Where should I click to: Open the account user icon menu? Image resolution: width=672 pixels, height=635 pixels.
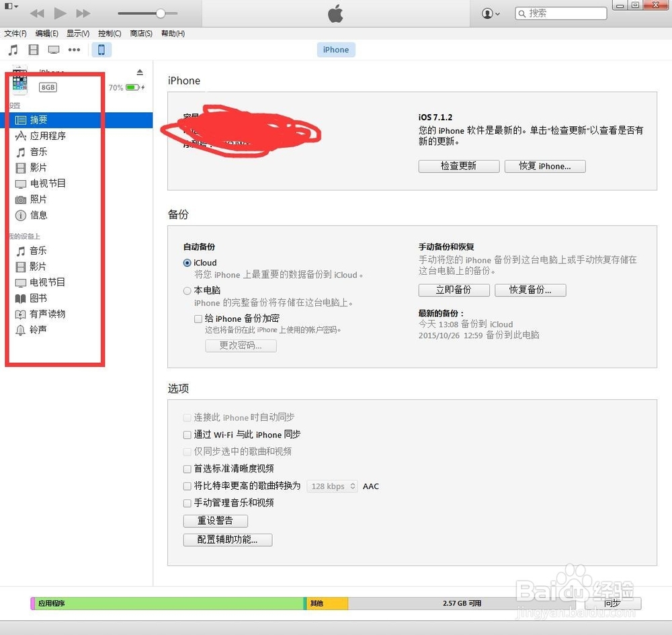(x=491, y=13)
